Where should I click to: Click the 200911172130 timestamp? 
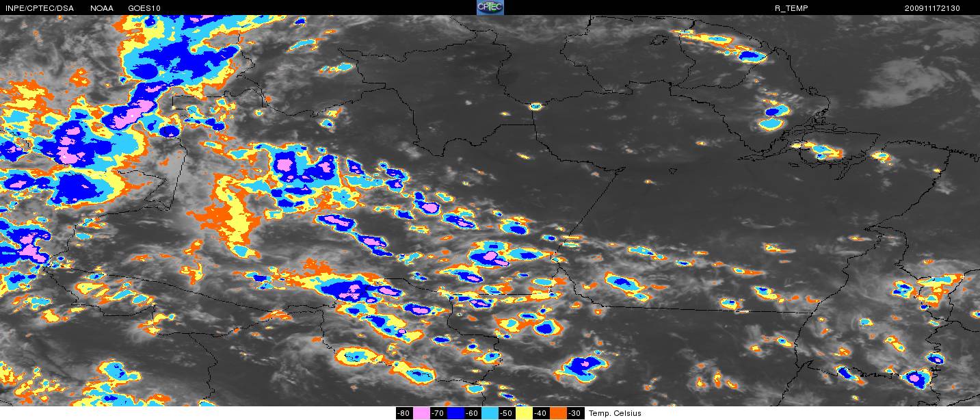pyautogui.click(x=932, y=8)
